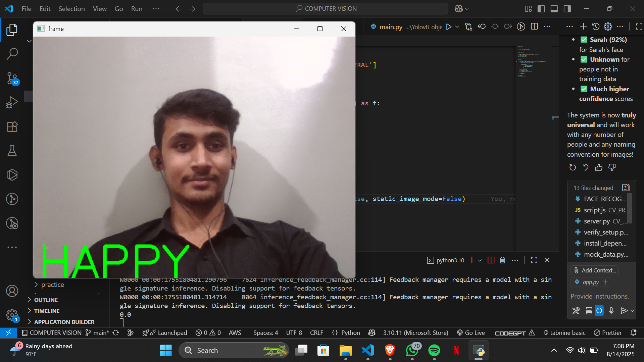Expand the OUTLINE section
644x362 pixels.
click(x=46, y=300)
